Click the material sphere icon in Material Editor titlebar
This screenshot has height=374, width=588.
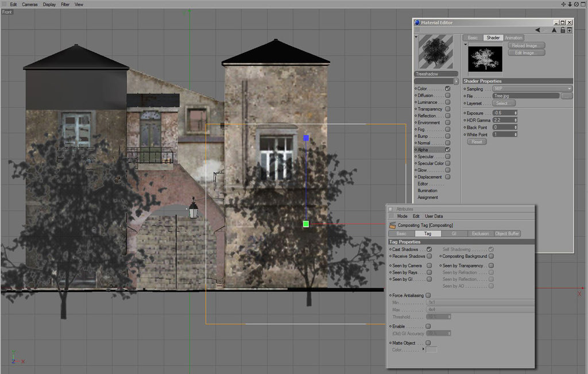point(416,22)
